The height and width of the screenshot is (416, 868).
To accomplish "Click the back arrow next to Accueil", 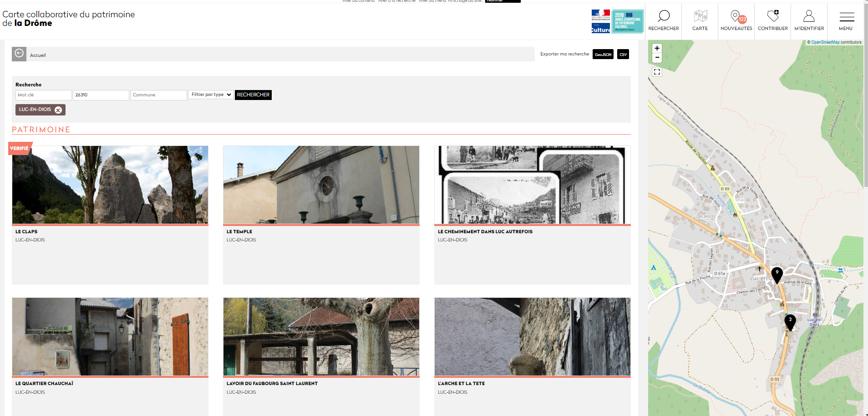I will tap(19, 54).
